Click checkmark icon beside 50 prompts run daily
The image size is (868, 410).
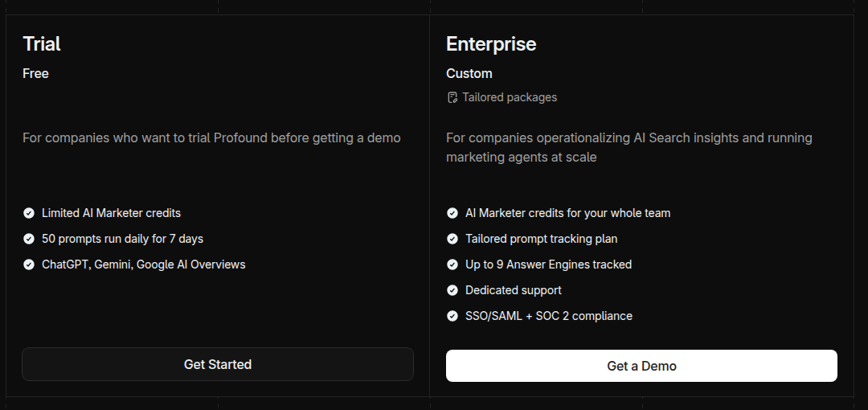[29, 239]
